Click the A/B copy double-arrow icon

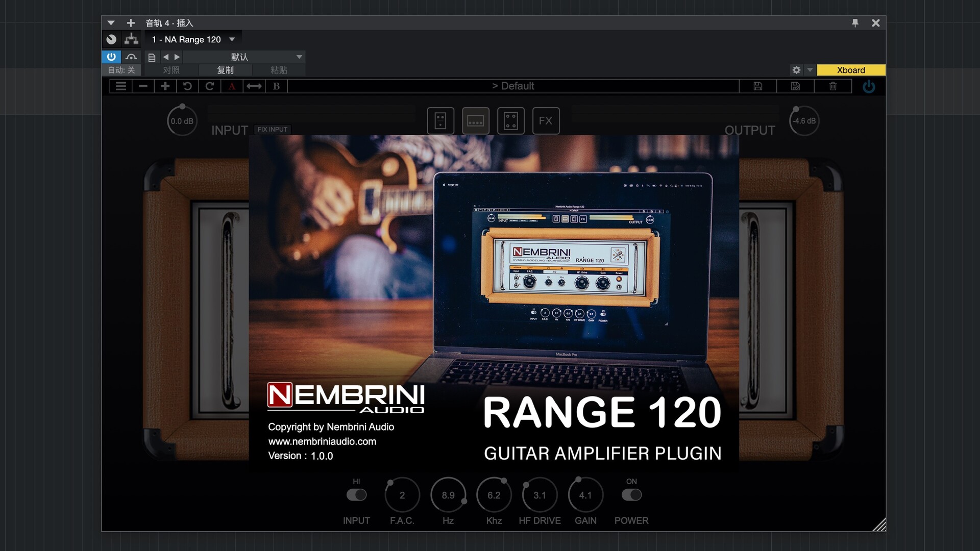tap(254, 86)
